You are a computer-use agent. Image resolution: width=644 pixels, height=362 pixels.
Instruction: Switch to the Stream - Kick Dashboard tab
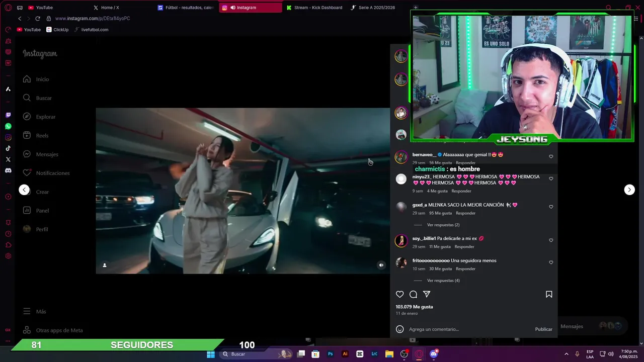point(314,8)
